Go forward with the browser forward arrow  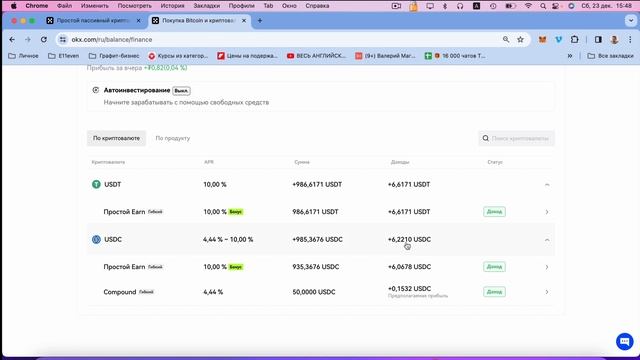click(x=28, y=40)
